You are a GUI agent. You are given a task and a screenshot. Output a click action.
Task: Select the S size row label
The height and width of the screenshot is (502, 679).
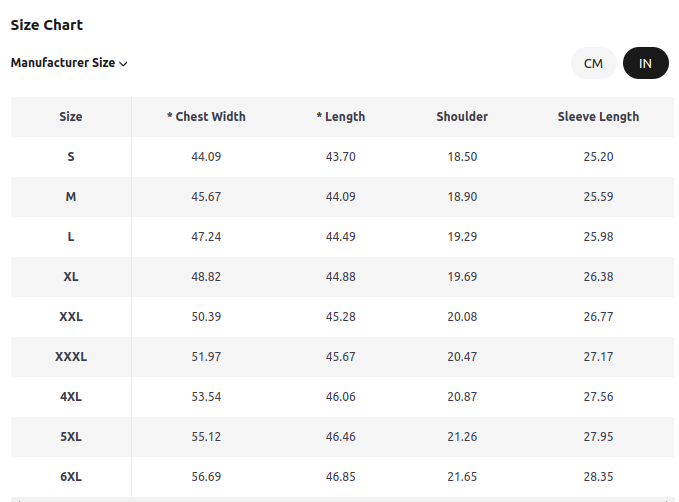click(71, 156)
